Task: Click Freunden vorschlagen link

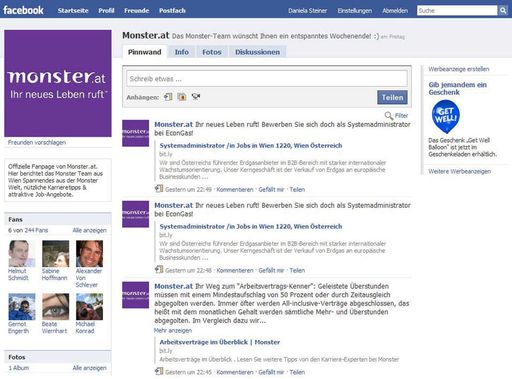Action: click(37, 142)
